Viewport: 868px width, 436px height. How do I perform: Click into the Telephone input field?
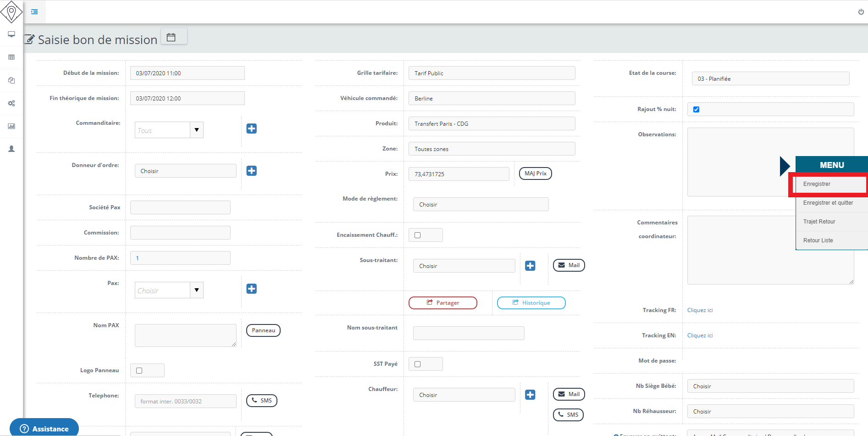(x=185, y=401)
